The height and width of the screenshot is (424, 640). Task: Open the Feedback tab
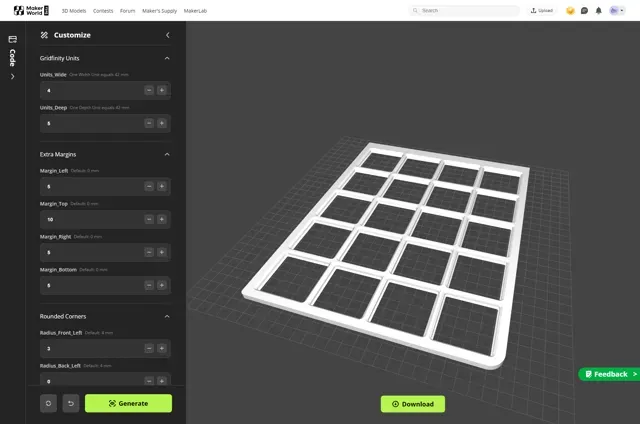609,374
